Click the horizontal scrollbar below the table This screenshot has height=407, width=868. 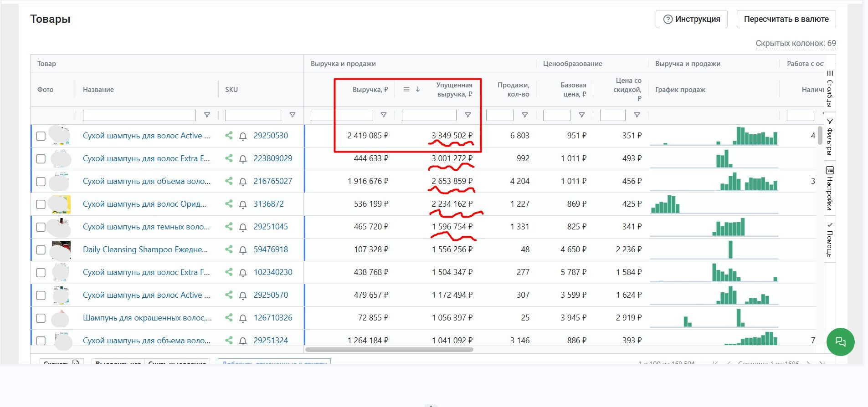[389, 350]
